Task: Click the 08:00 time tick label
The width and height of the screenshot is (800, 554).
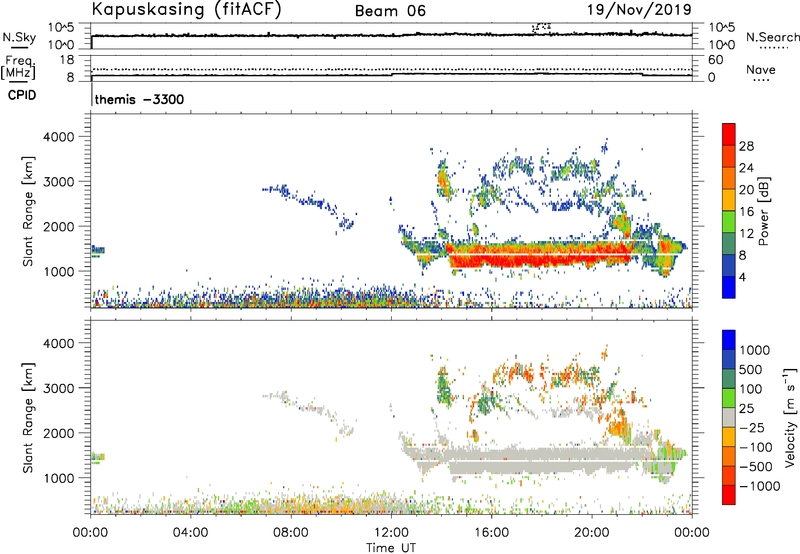Action: (x=291, y=533)
